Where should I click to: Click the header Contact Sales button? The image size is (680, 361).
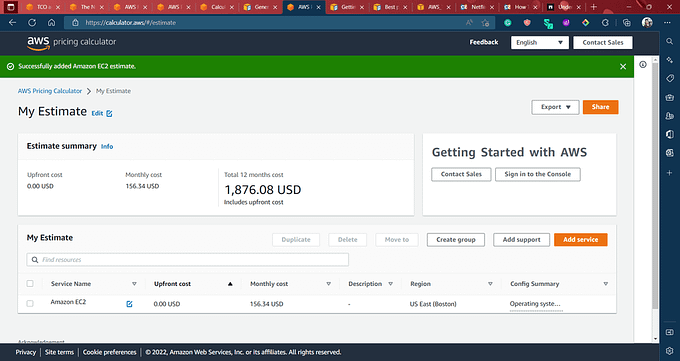tap(602, 43)
